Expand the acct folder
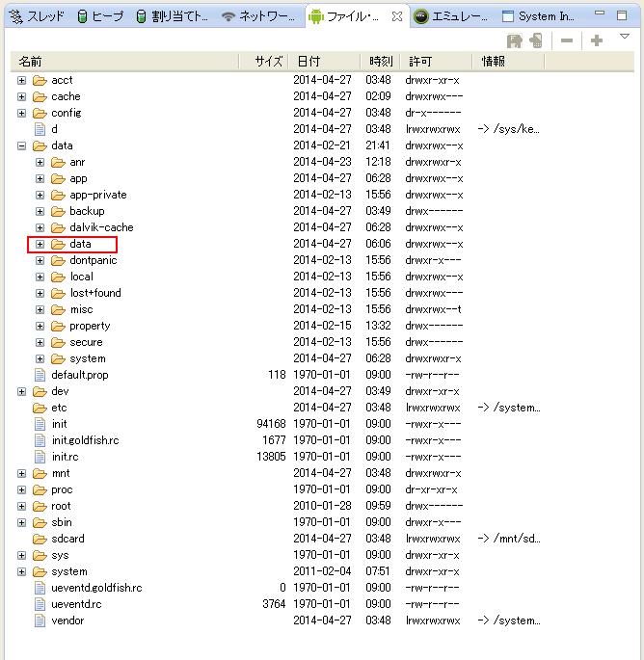Screen dimensions: 644x660 21,80
